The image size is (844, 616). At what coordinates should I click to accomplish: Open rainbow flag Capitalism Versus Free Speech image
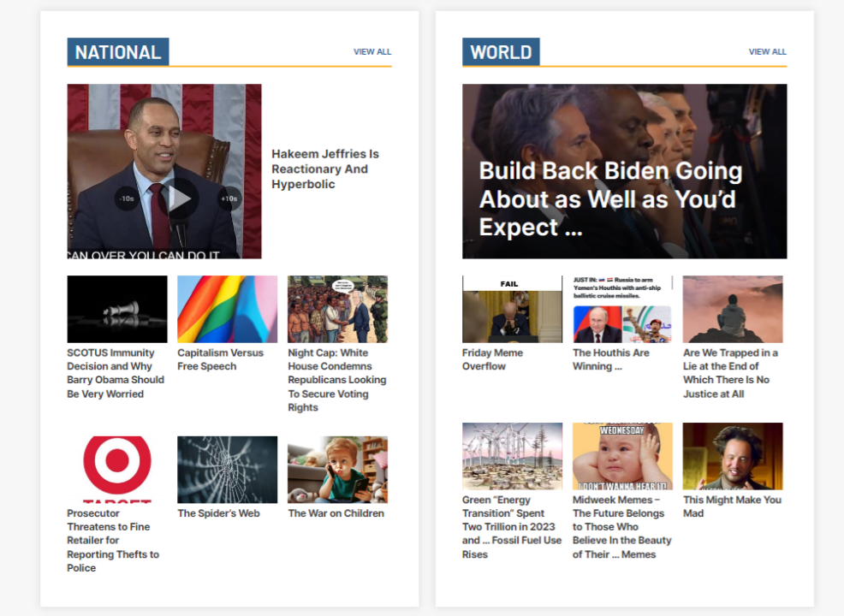(x=227, y=309)
